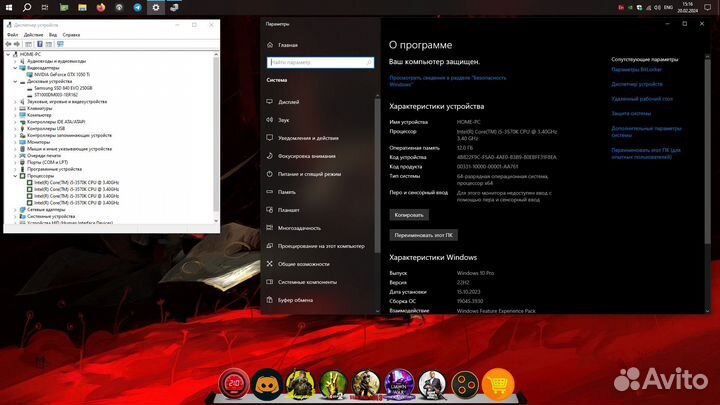
Task: Open Task View on the taskbar
Action: (x=45, y=7)
